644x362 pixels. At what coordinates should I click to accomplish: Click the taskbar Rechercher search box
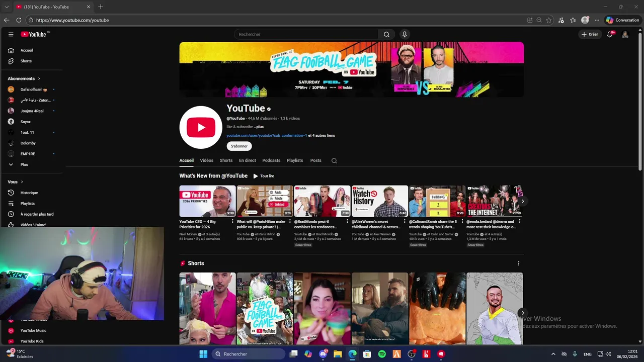coord(249,354)
